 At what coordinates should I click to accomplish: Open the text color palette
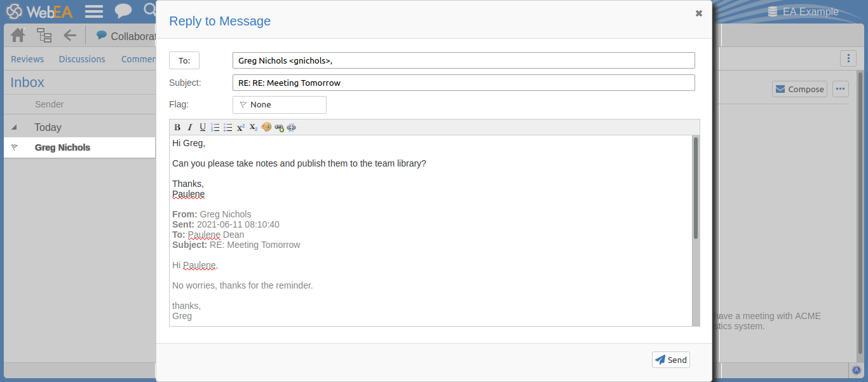(x=266, y=127)
